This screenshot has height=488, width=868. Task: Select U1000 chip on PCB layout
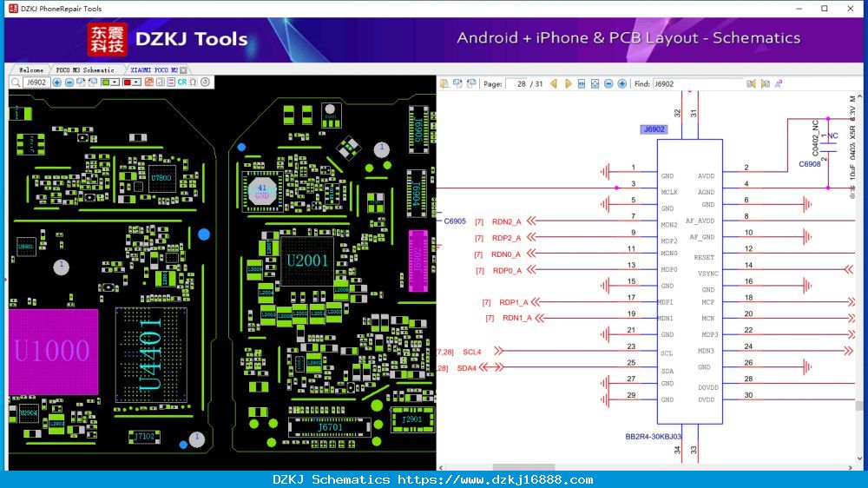click(x=53, y=351)
